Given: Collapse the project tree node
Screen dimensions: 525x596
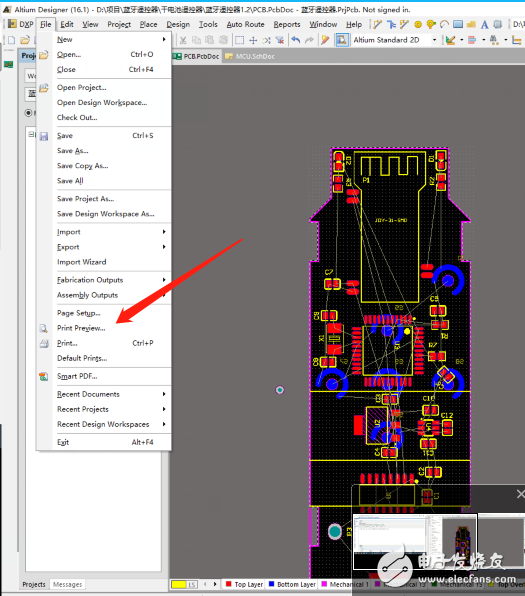Looking at the screenshot, I should tap(32, 134).
